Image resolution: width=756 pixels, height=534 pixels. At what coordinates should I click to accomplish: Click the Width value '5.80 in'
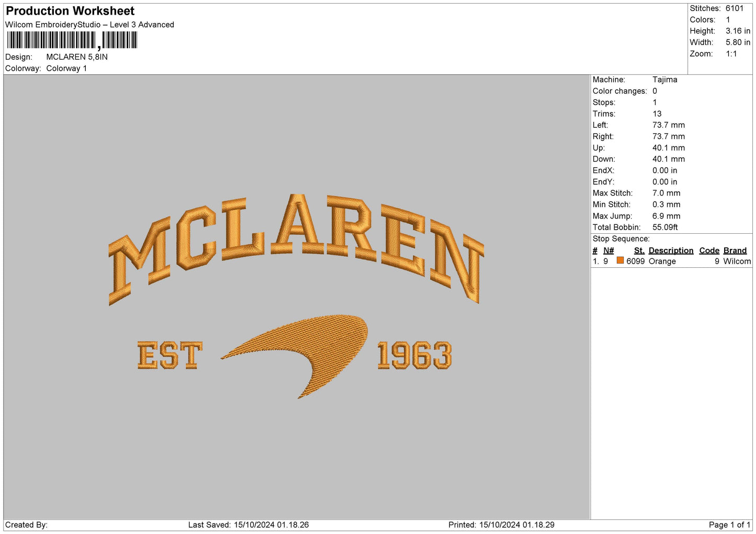738,42
